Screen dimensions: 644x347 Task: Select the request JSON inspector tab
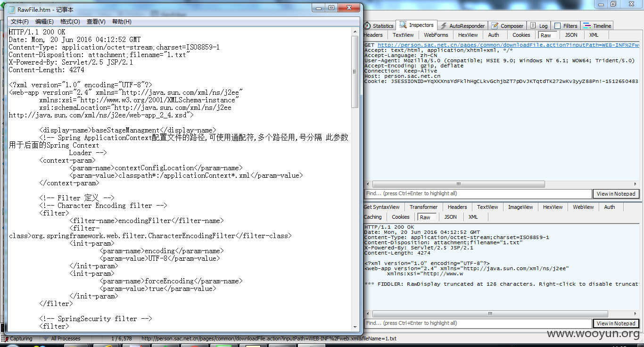[x=571, y=35]
